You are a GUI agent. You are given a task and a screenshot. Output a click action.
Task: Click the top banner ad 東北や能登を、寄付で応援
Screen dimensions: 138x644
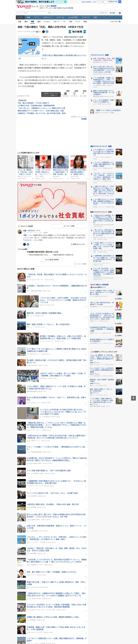click(41, 2)
